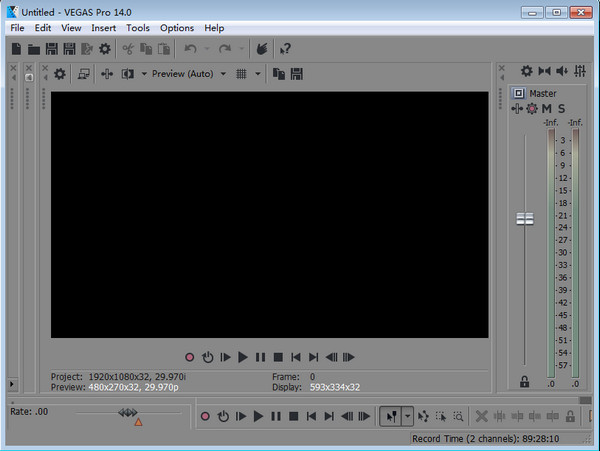This screenshot has height=451, width=600.
Task: Click the Downmix Output speaker icon
Action: coord(545,71)
